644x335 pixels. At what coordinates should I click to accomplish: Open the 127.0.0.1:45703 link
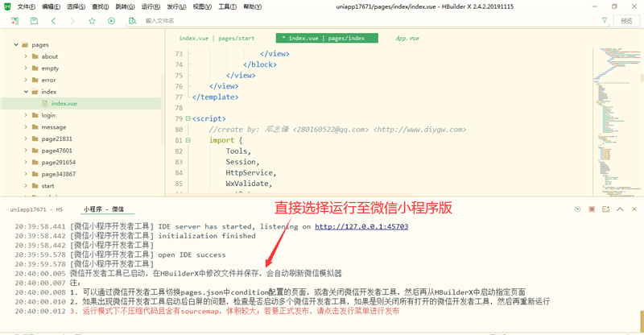point(361,226)
